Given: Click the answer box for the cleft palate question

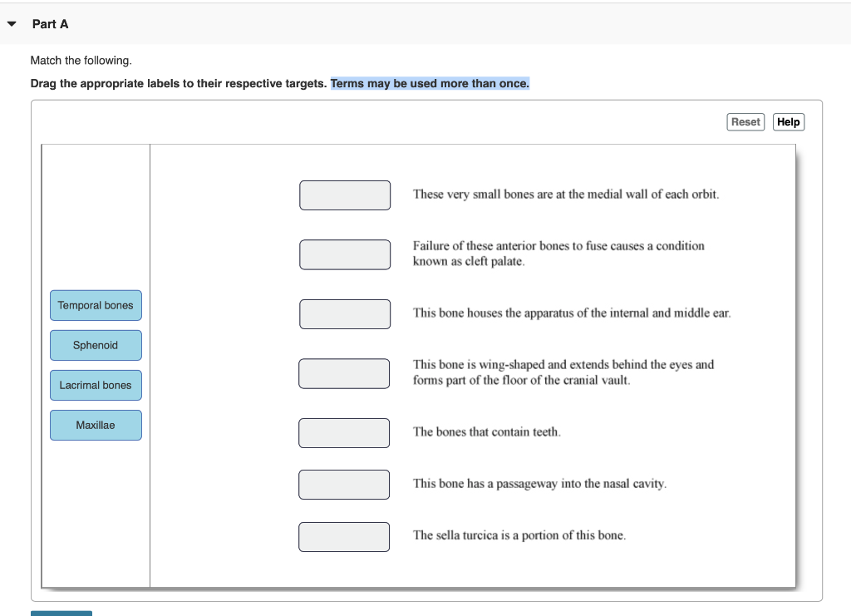Looking at the screenshot, I should (344, 254).
